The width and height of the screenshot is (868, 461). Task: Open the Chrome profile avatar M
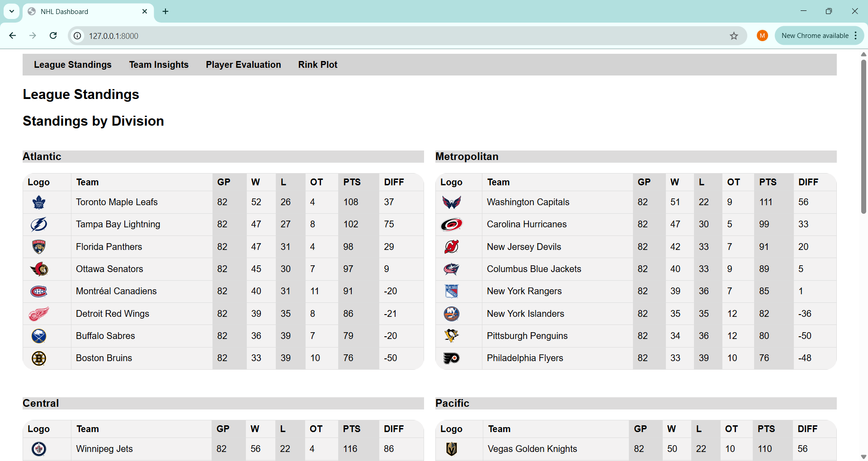tap(762, 36)
